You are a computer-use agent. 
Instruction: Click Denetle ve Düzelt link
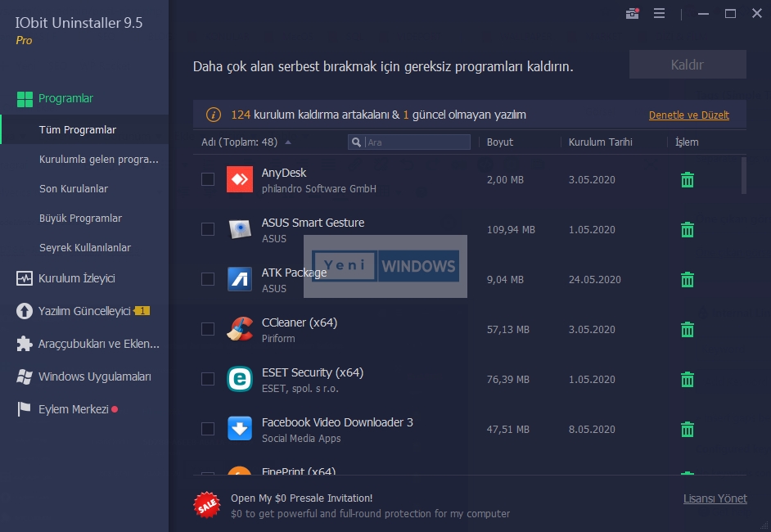[x=689, y=115]
